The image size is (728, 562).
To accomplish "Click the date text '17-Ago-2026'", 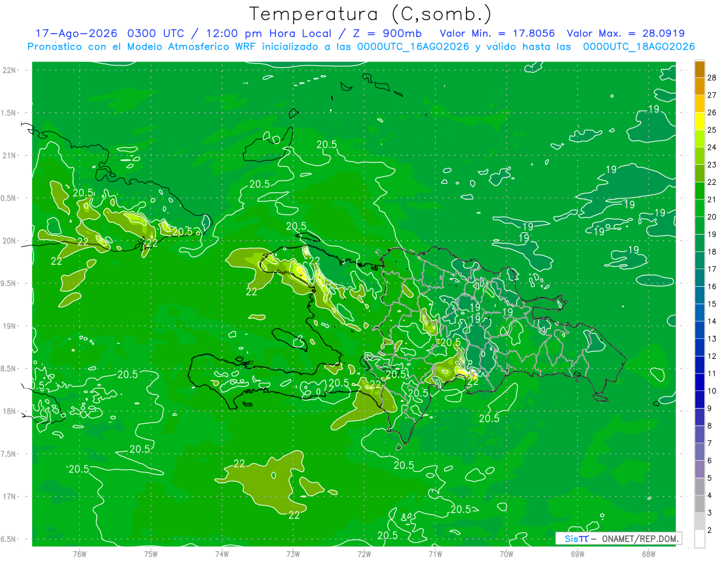I will pos(76,33).
